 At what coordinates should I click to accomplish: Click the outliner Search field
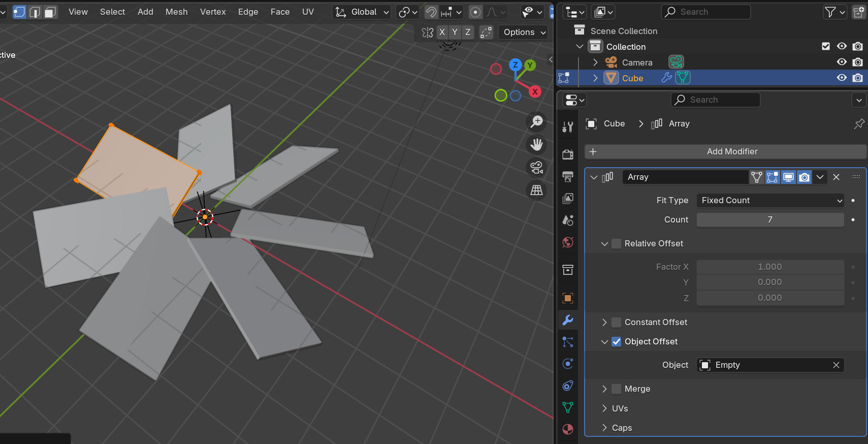(706, 12)
